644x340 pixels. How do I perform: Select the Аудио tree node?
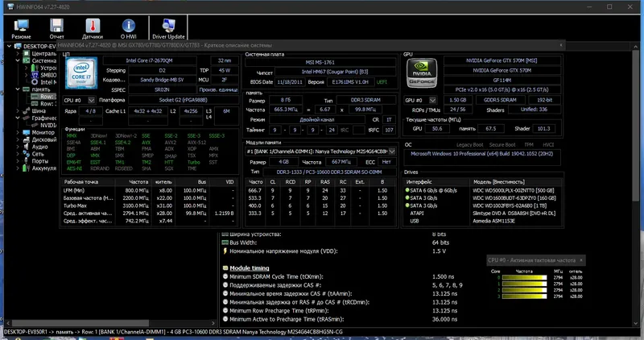click(39, 147)
